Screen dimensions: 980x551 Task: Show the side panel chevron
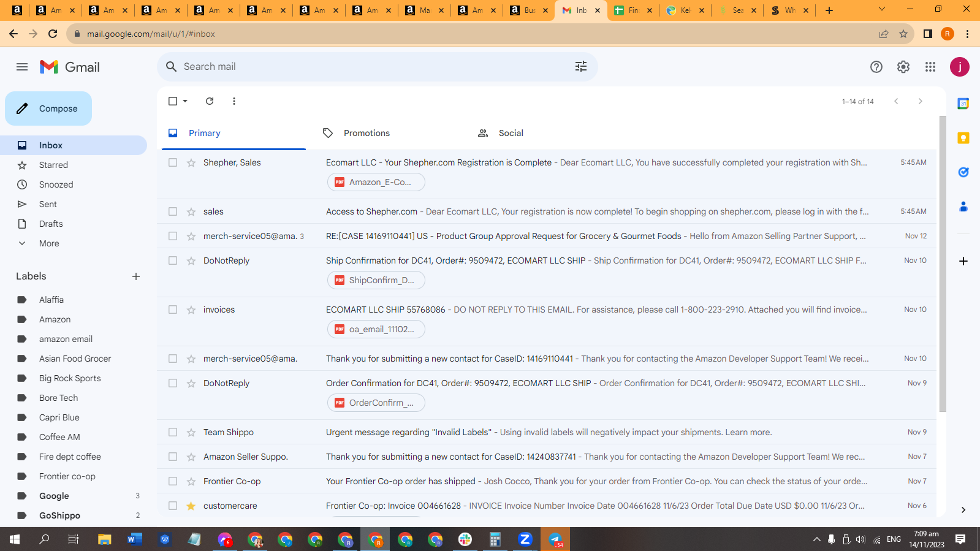tap(963, 510)
